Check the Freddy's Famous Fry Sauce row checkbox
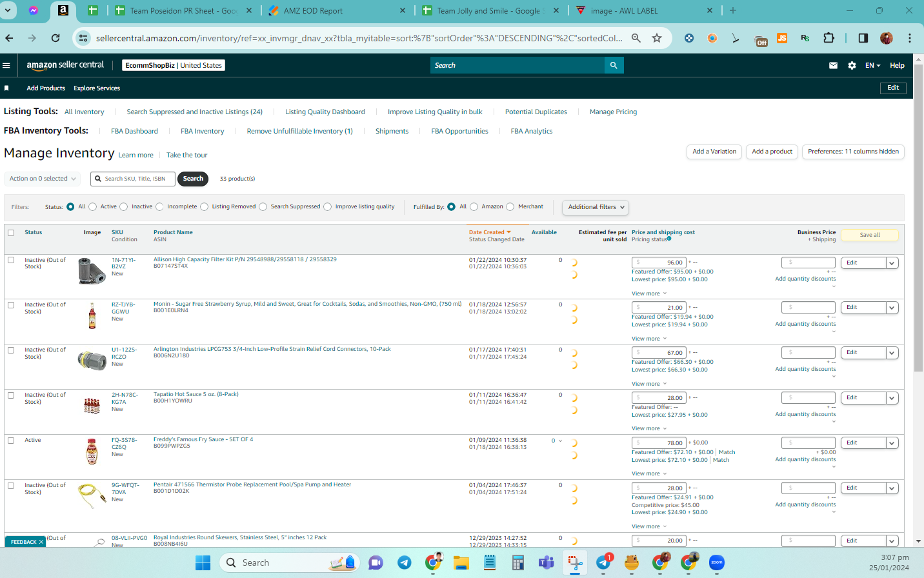Viewport: 924px width, 578px height. tap(11, 441)
